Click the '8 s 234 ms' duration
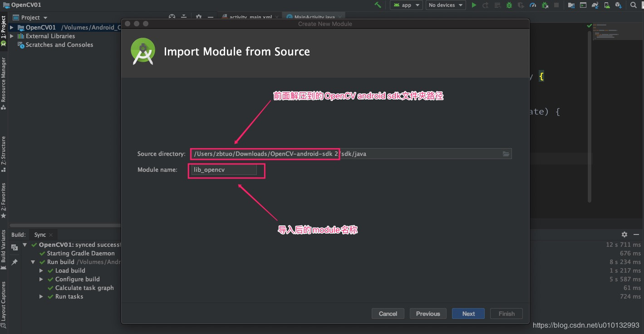Image resolution: width=644 pixels, height=334 pixels. (x=625, y=262)
